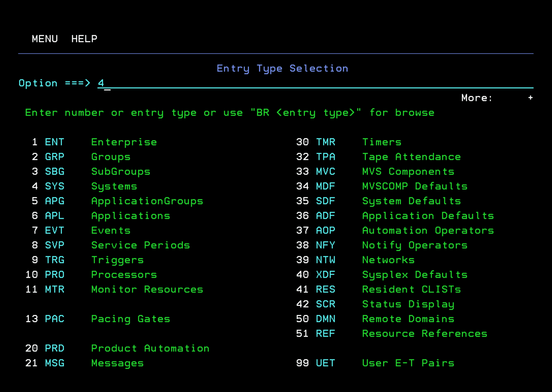The height and width of the screenshot is (392, 552).
Task: Click the MTR Monitor Resources entry
Action: pyautogui.click(x=54, y=289)
